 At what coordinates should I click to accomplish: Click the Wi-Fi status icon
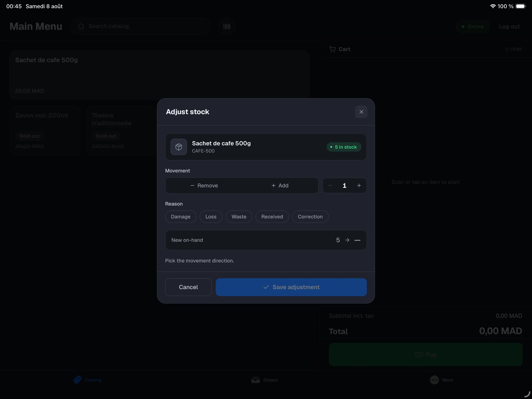(493, 6)
